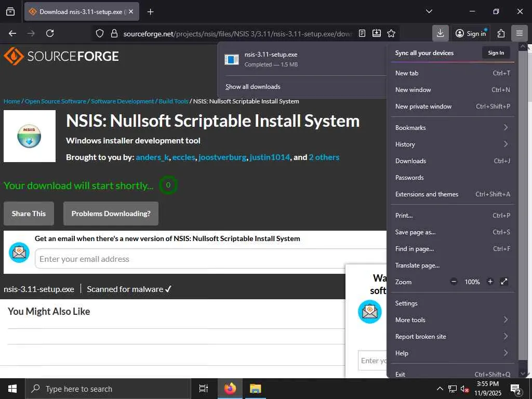Open a new tab with plus button
This screenshot has height=399, width=532.
(150, 11)
